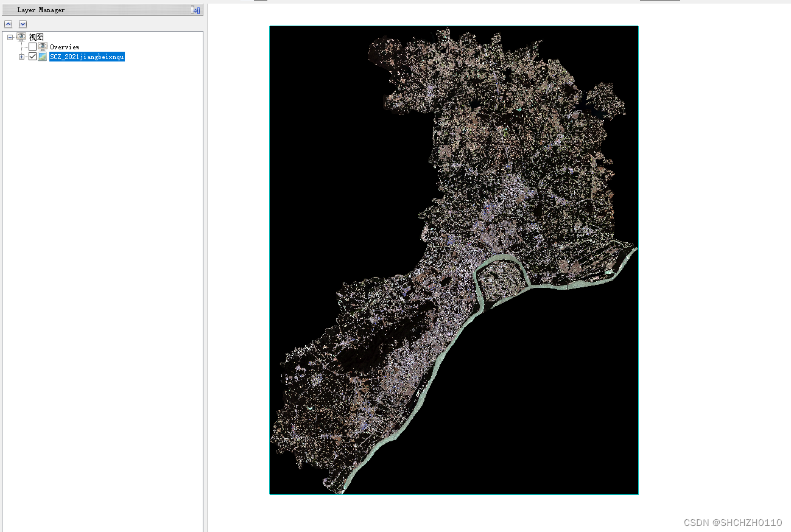The height and width of the screenshot is (532, 791).
Task: Click the up arrow icon below Layer Manager
Action: pyautogui.click(x=8, y=24)
